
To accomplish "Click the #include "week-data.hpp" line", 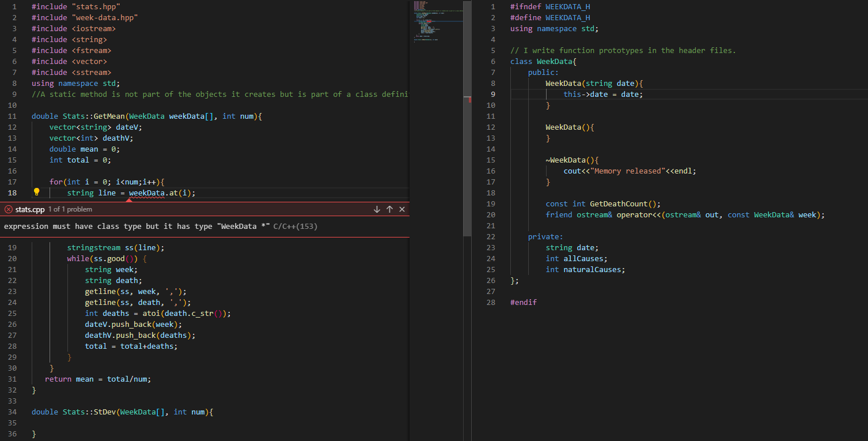I will point(85,18).
